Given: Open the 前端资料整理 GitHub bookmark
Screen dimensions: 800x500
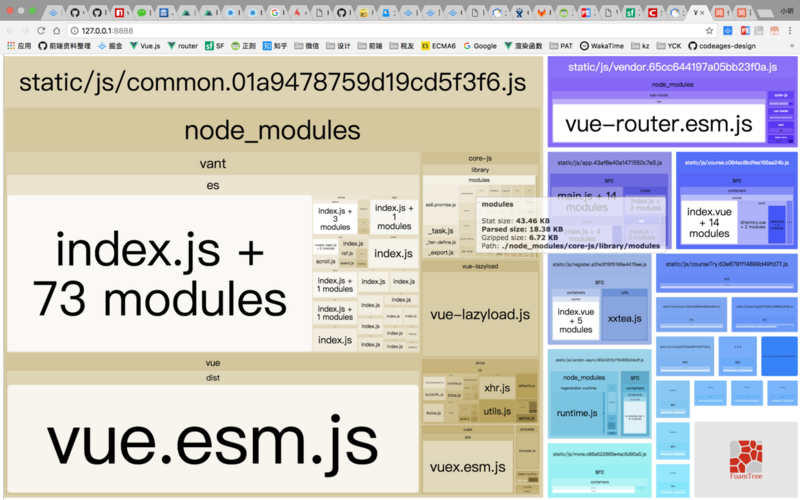Looking at the screenshot, I should pos(64,46).
